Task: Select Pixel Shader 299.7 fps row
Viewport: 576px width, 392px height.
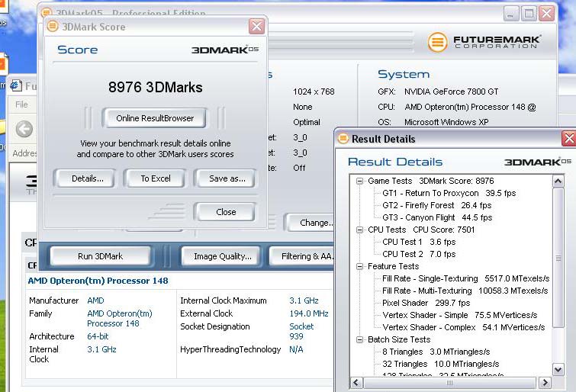Action: [426, 303]
